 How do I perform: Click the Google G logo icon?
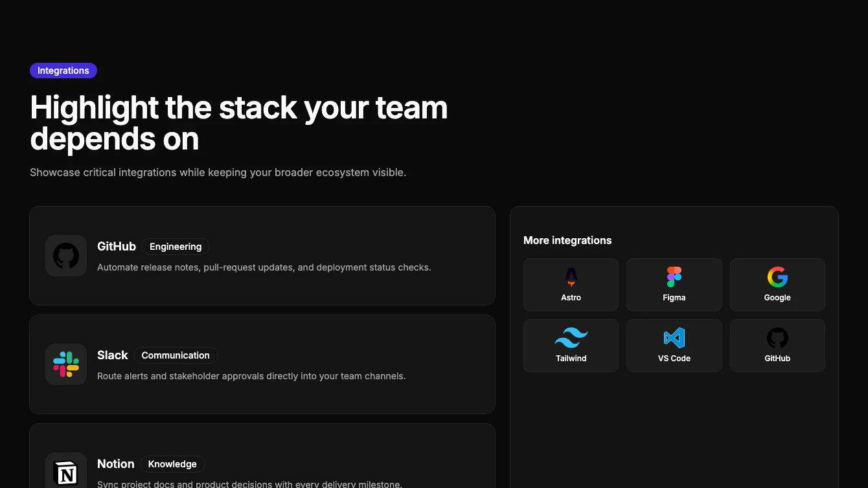777,278
